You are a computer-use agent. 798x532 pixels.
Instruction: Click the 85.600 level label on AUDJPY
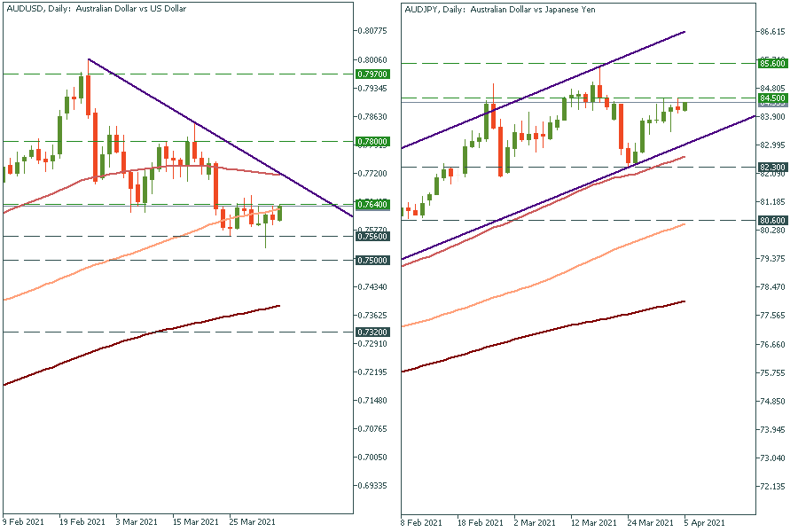click(x=771, y=63)
